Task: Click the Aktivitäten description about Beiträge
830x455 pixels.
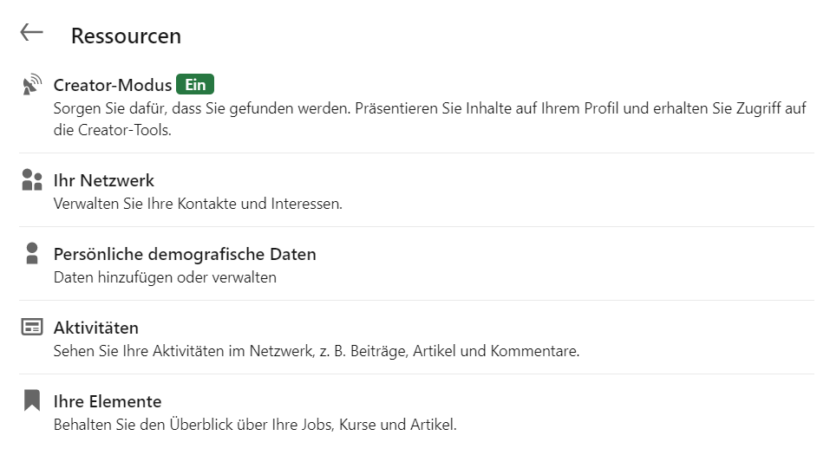Action: coord(316,352)
